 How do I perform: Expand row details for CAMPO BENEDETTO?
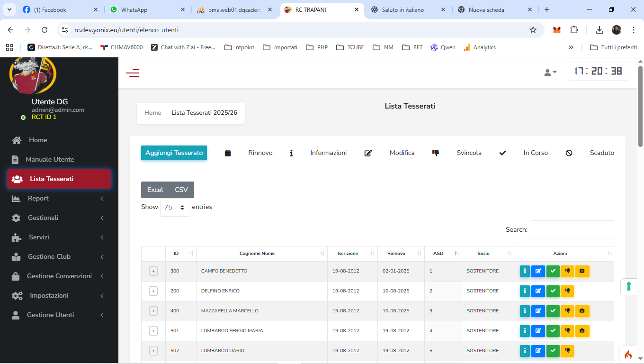point(153,271)
